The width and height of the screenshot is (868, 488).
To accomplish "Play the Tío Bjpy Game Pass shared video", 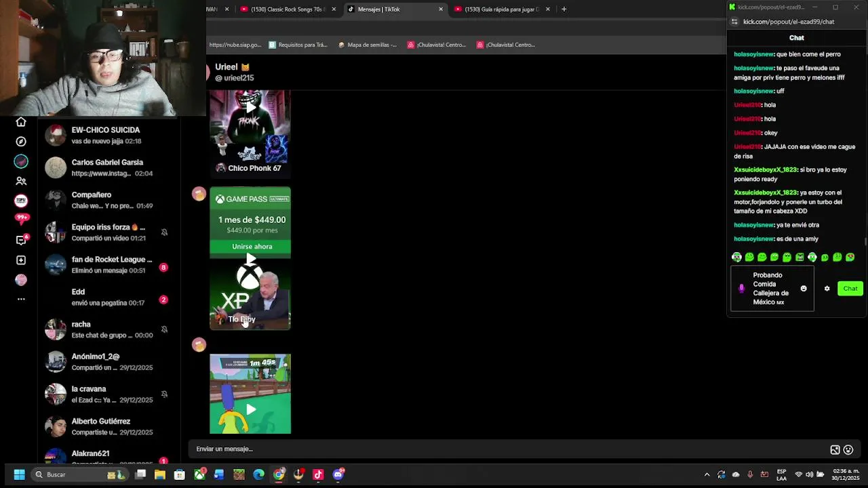I will (x=250, y=259).
